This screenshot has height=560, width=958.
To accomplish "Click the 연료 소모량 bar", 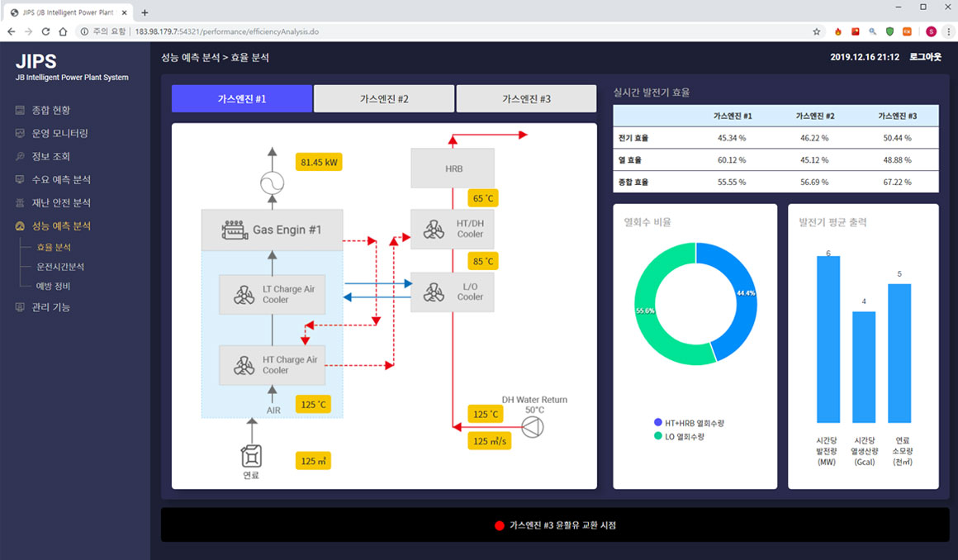I will 899,354.
